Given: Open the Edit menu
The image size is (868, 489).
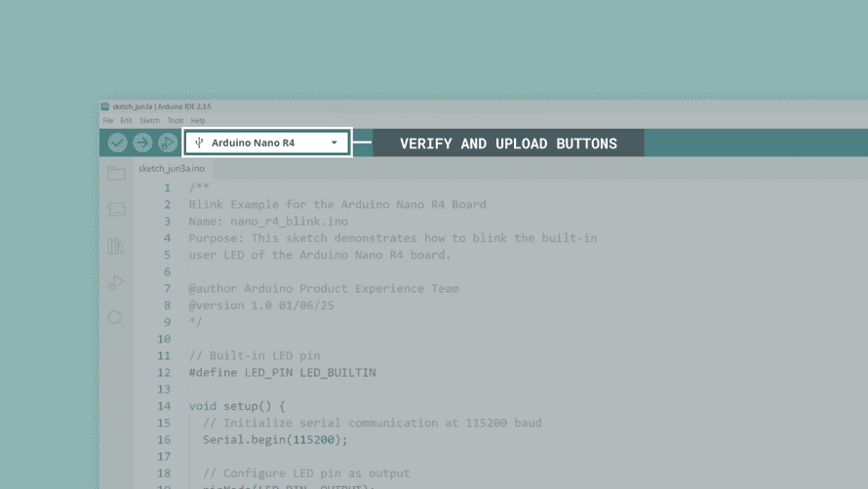Looking at the screenshot, I should coord(126,121).
